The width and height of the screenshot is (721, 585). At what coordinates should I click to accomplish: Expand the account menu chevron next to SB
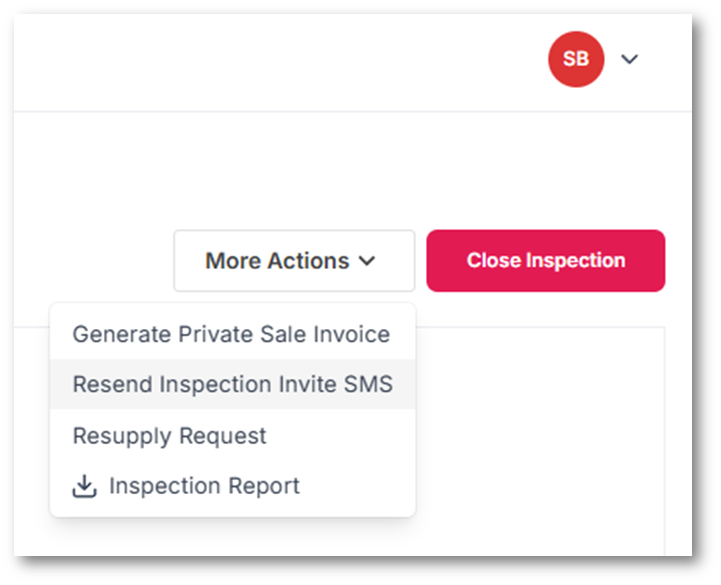pyautogui.click(x=629, y=59)
